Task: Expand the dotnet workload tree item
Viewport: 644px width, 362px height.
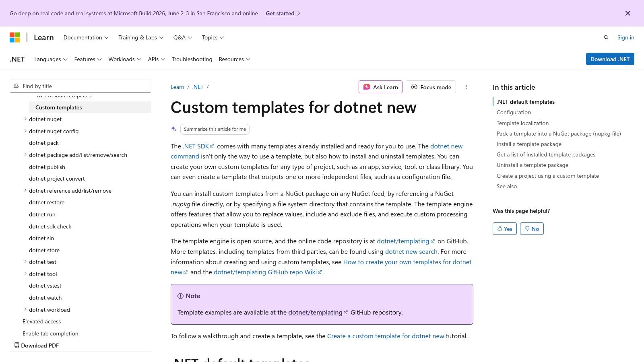Action: point(25,309)
